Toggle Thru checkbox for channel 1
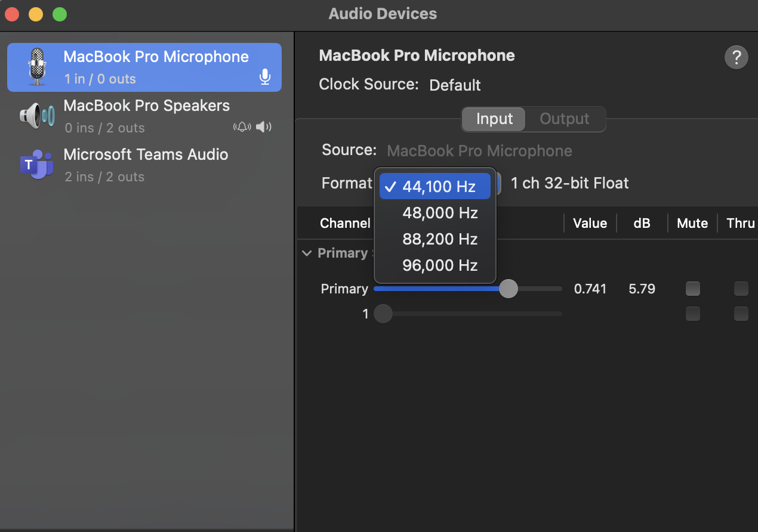Screen dimensions: 758x532 point(741,314)
